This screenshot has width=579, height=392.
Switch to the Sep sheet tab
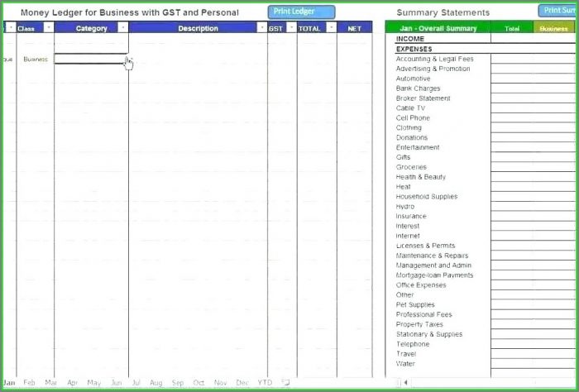[x=178, y=383]
